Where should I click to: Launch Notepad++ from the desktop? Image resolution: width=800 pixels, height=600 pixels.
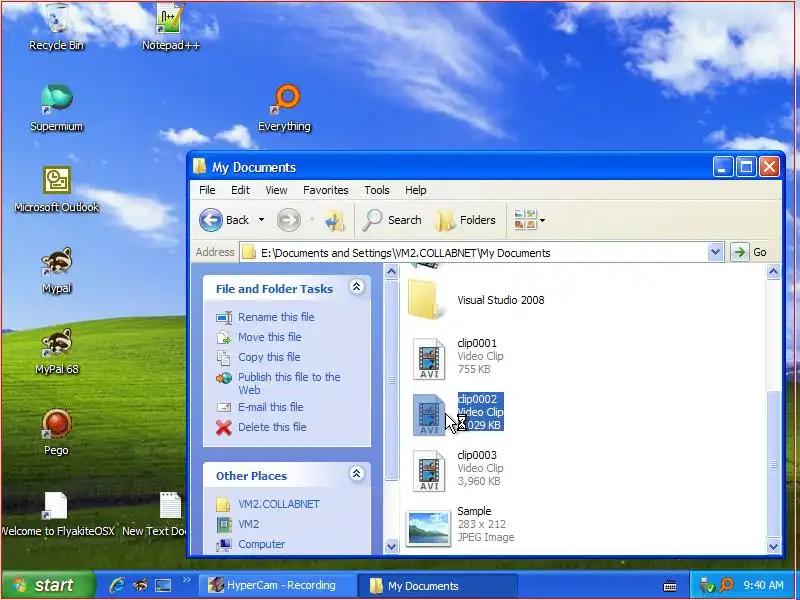point(170,27)
